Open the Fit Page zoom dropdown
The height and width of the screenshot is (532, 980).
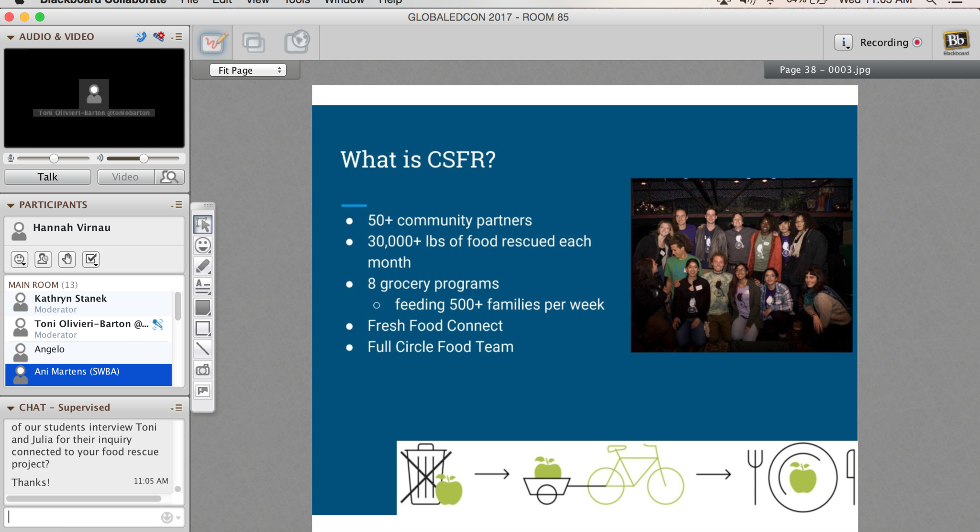point(248,70)
